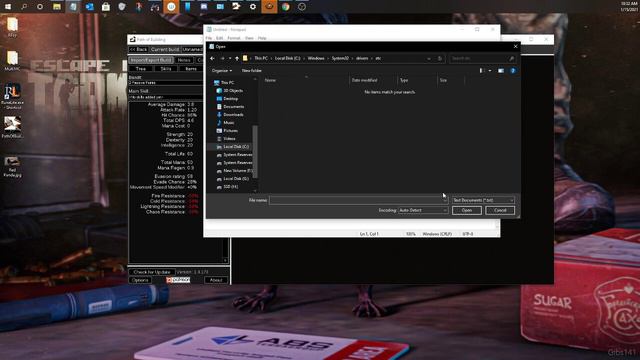Click Import/Export Build in Path of Building
The width and height of the screenshot is (640, 360).
tap(151, 60)
